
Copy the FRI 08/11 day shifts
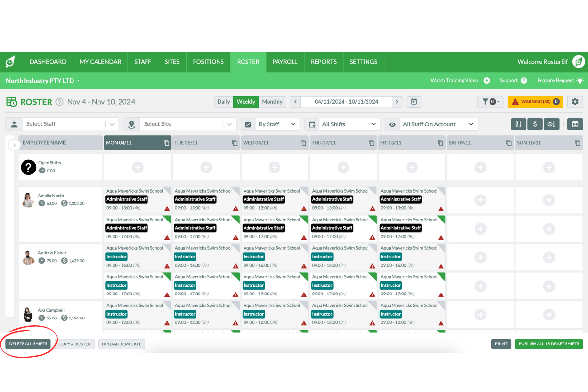(x=440, y=143)
